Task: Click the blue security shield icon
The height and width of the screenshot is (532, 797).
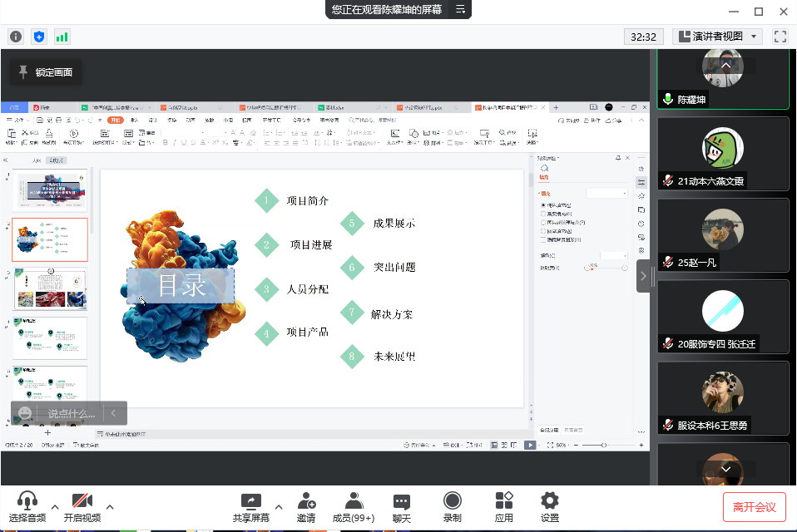Action: tap(38, 37)
